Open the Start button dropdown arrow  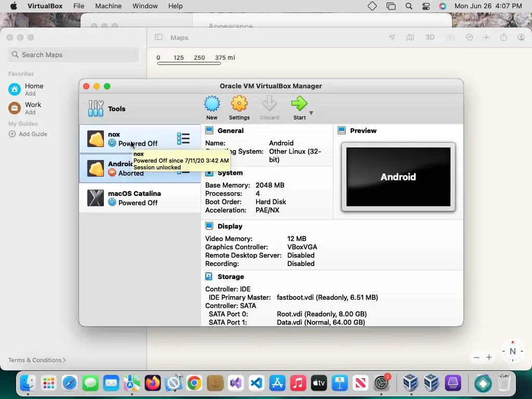311,113
